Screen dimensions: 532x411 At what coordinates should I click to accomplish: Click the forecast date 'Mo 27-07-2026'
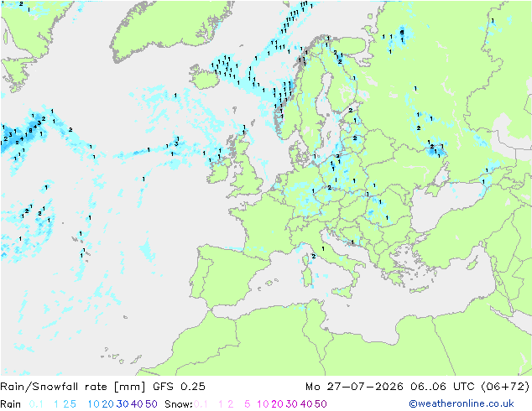(354, 387)
